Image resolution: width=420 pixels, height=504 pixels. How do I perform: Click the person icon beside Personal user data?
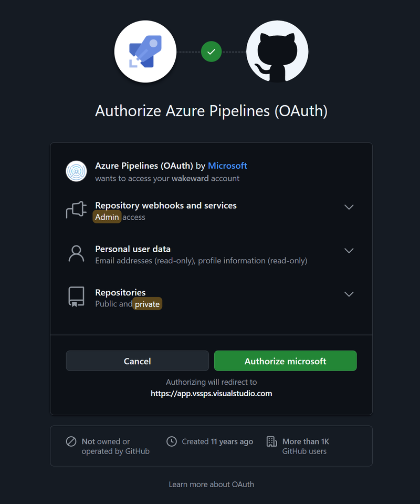(x=76, y=253)
